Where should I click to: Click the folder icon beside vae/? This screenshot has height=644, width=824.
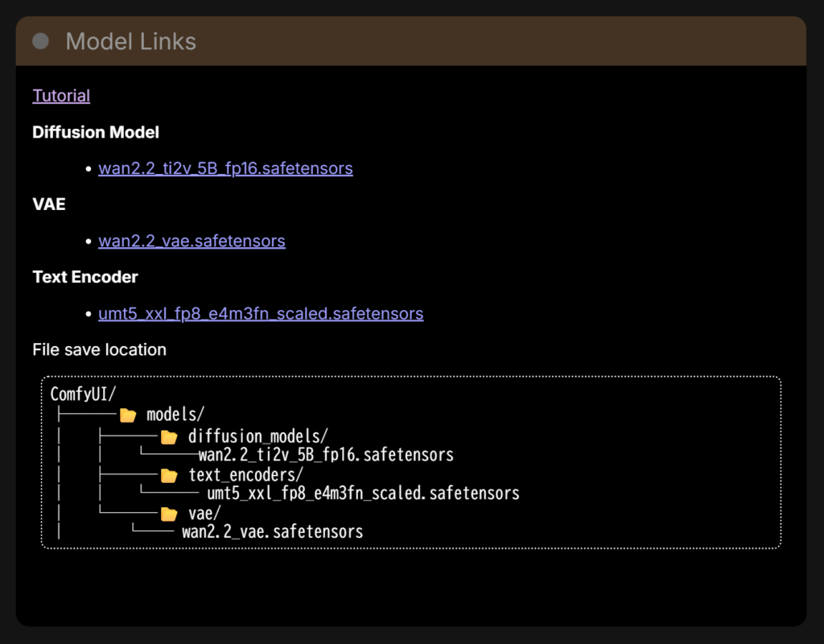point(168,514)
